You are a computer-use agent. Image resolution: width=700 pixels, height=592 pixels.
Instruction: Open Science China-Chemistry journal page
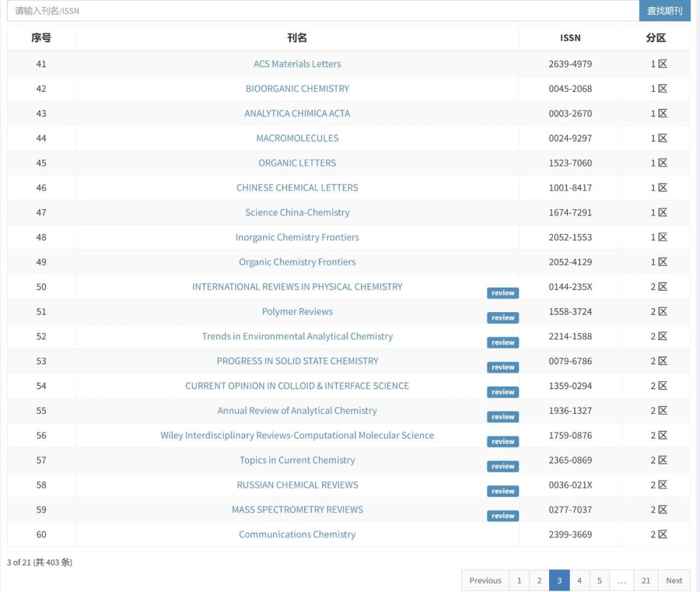[297, 212]
